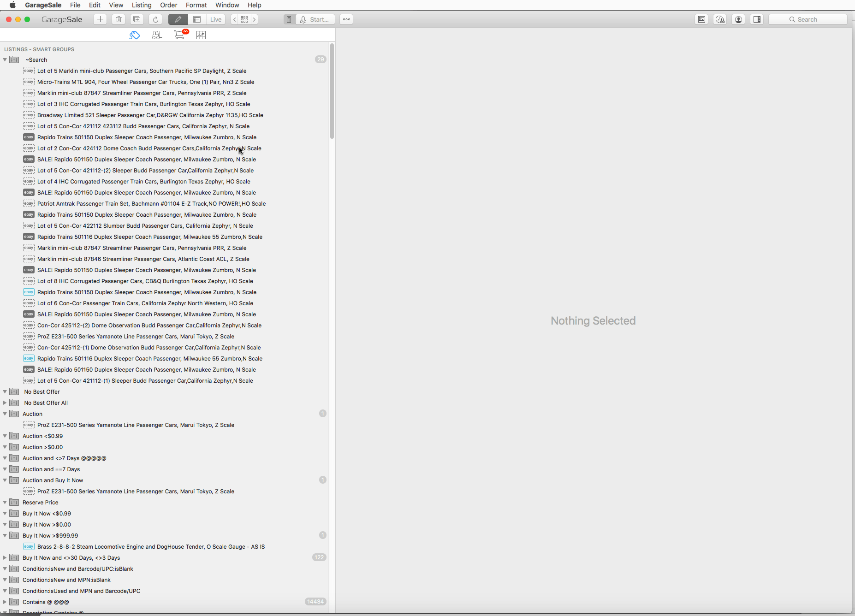Select Marklin mini-club 87846 Atlantic Coast listing
Screen dimensions: 855x616
coord(143,259)
